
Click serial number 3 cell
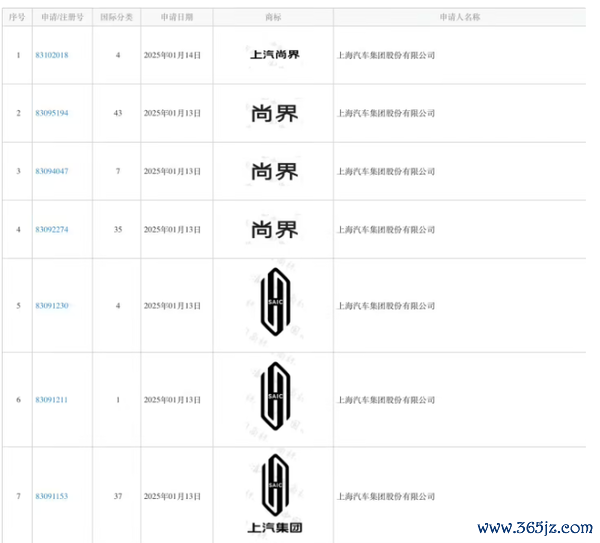(x=18, y=171)
